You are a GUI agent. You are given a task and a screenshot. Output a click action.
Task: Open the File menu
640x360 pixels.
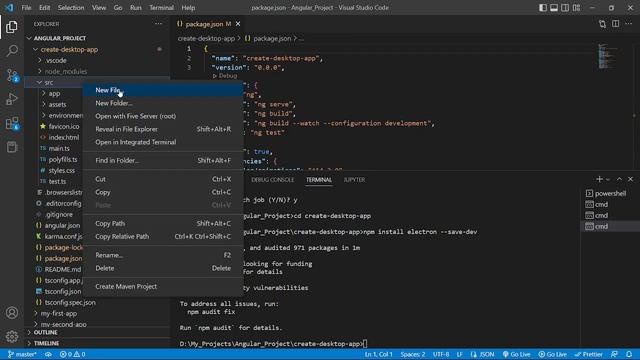[x=27, y=8]
